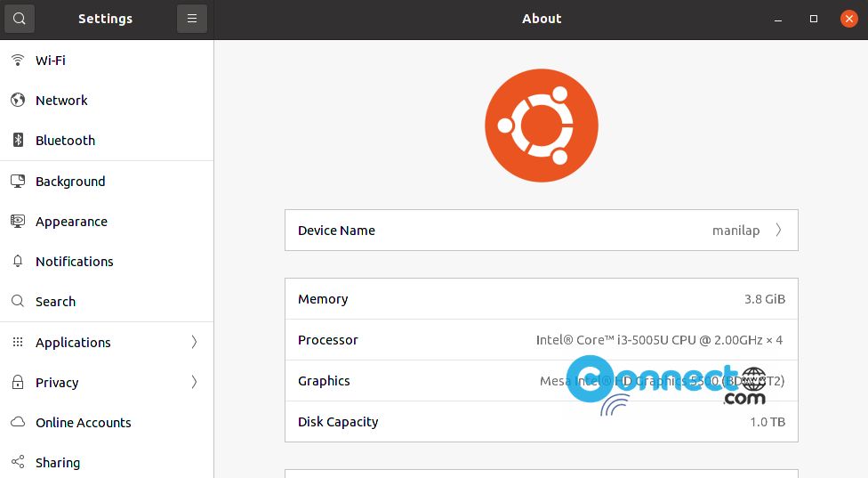The height and width of the screenshot is (478, 868).
Task: Click the Notifications bell icon
Action: pos(18,261)
